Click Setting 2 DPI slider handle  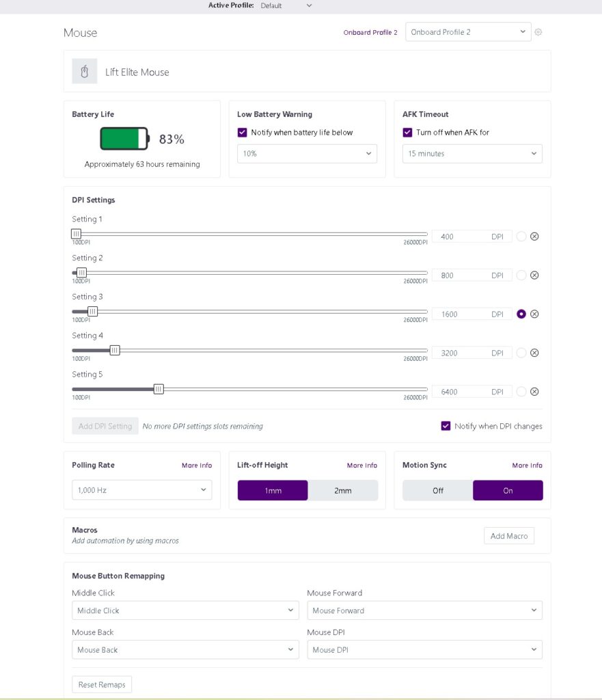coord(81,272)
